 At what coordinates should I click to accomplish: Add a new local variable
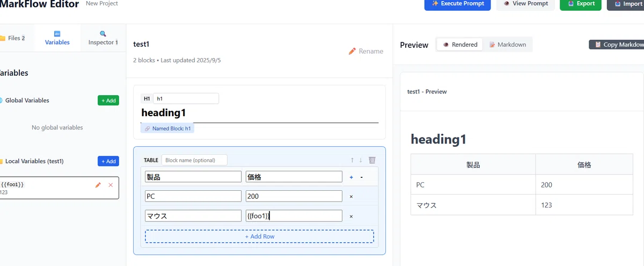(x=108, y=161)
